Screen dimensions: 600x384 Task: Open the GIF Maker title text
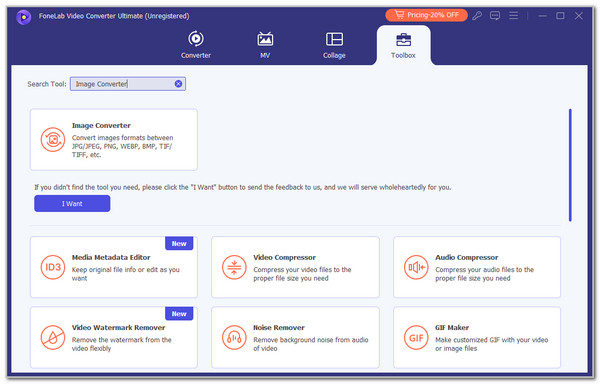pos(452,328)
